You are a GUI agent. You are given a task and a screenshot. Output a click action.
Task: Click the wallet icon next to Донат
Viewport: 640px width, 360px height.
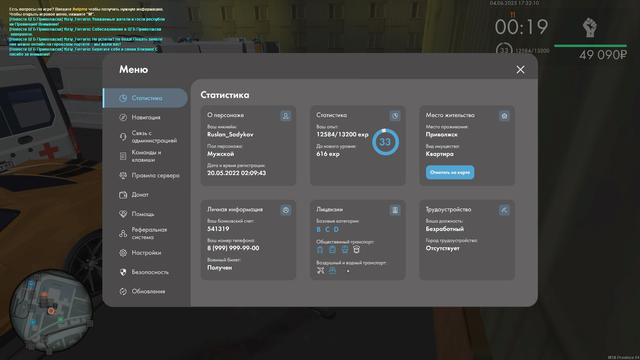click(123, 195)
